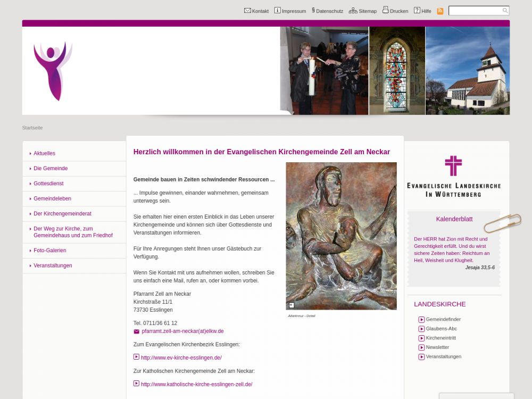Go to Der Kirchengemeinderat page

click(62, 214)
